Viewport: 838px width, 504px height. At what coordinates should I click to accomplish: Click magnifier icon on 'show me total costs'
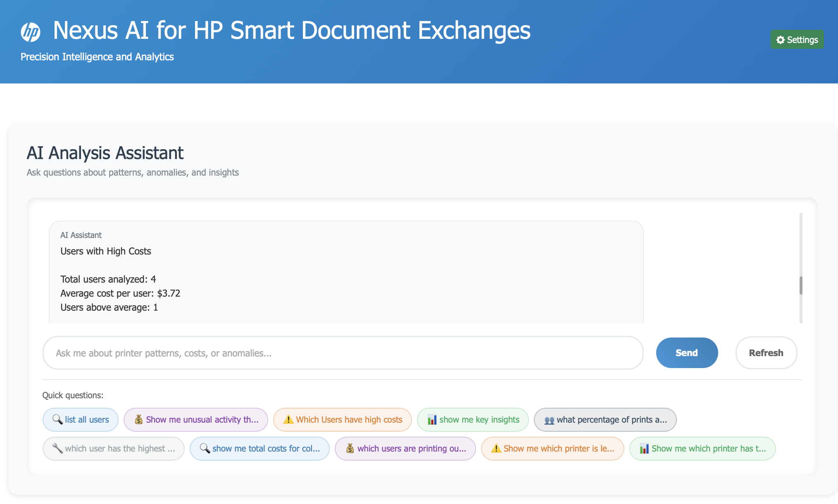tap(205, 448)
